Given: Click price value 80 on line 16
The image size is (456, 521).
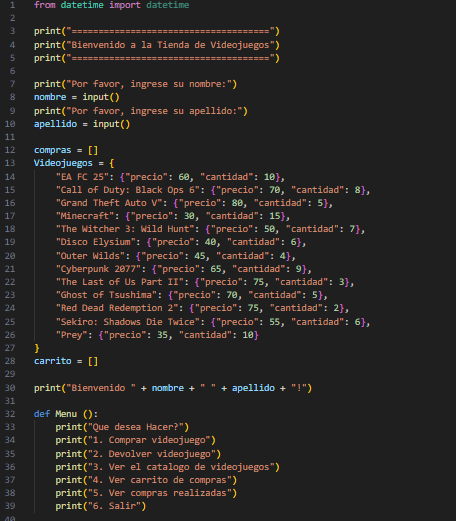Looking at the screenshot, I should [237, 203].
